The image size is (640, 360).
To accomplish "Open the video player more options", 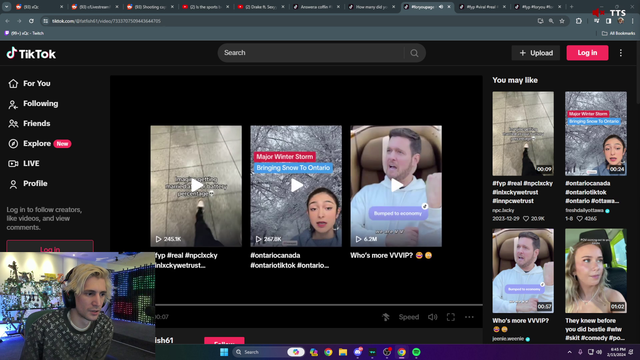I will tap(469, 317).
